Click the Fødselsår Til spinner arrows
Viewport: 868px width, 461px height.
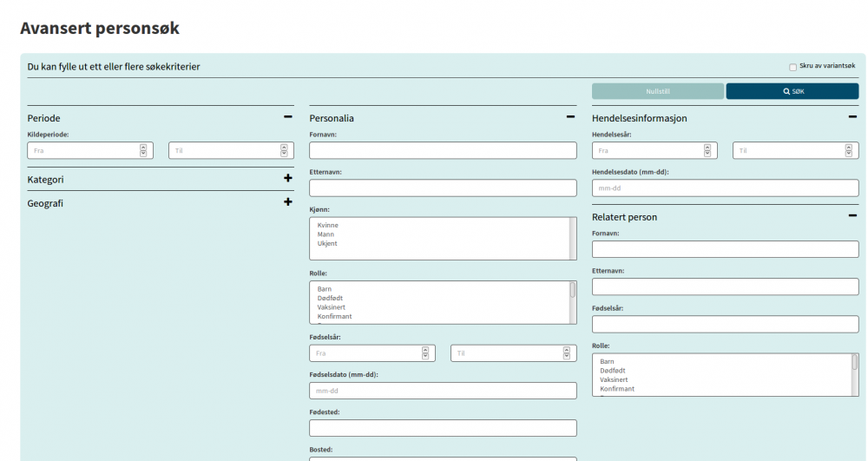(x=566, y=353)
